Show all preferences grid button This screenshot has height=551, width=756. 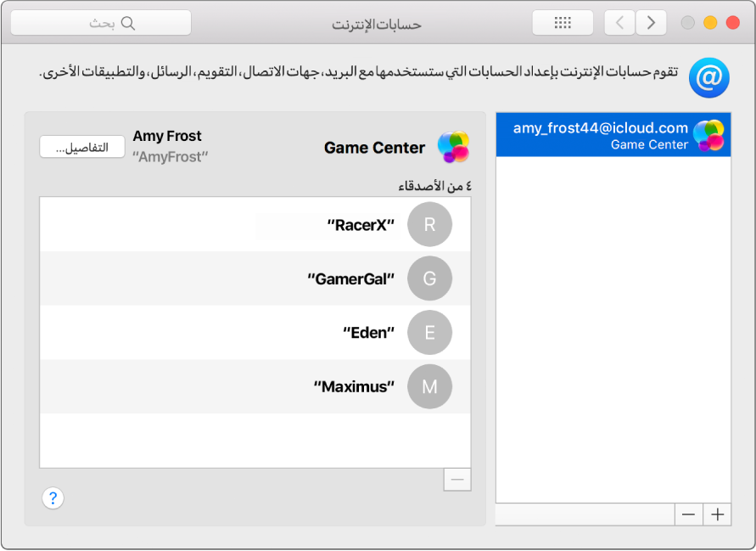click(563, 23)
